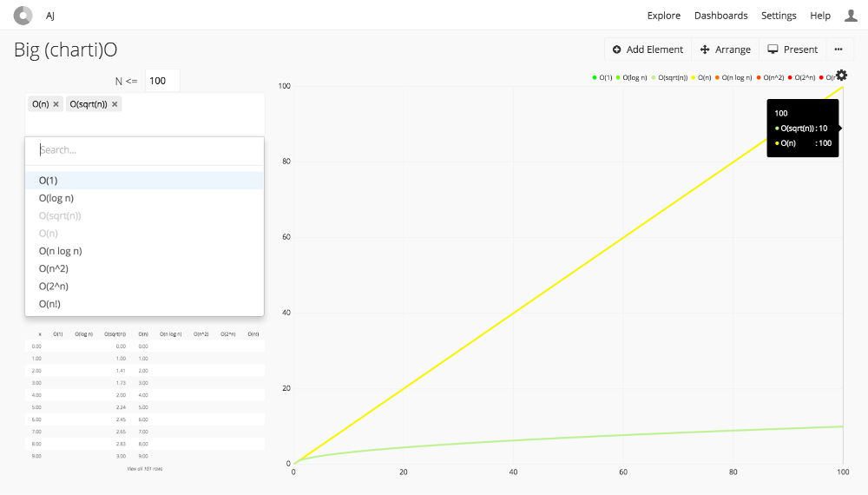Viewport: 868px width, 495px height.
Task: Toggle O(n) series in chart legend
Action: click(700, 77)
